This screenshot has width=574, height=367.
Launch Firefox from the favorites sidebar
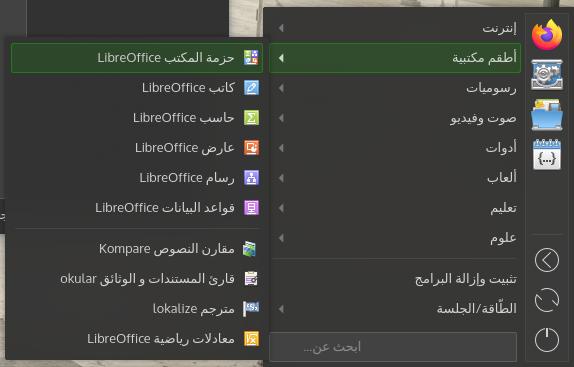pos(547,35)
